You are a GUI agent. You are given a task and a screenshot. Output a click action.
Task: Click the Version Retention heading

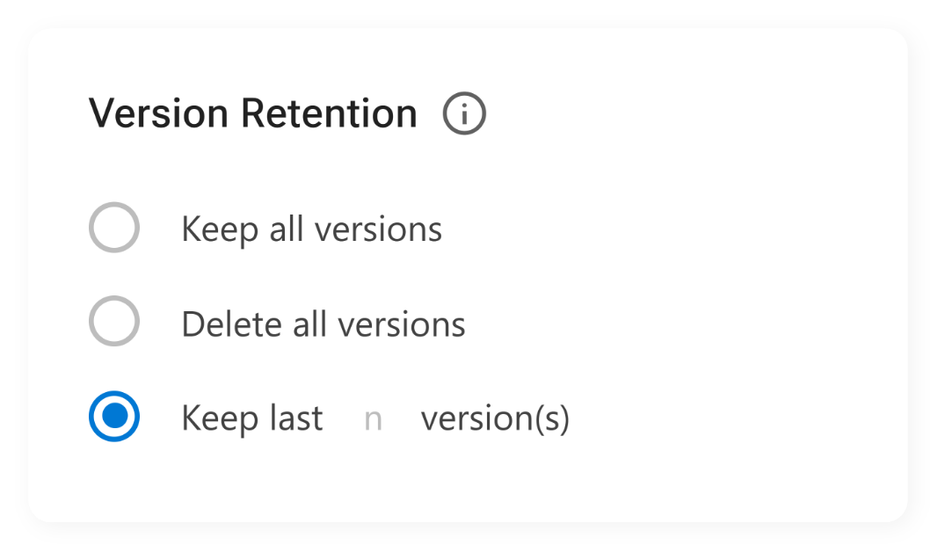(x=253, y=113)
